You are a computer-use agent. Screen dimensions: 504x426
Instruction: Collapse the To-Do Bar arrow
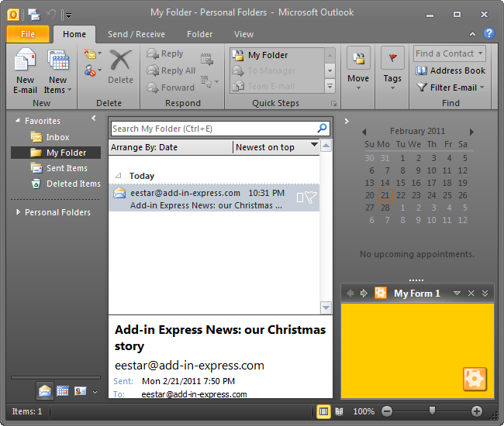coord(347,121)
